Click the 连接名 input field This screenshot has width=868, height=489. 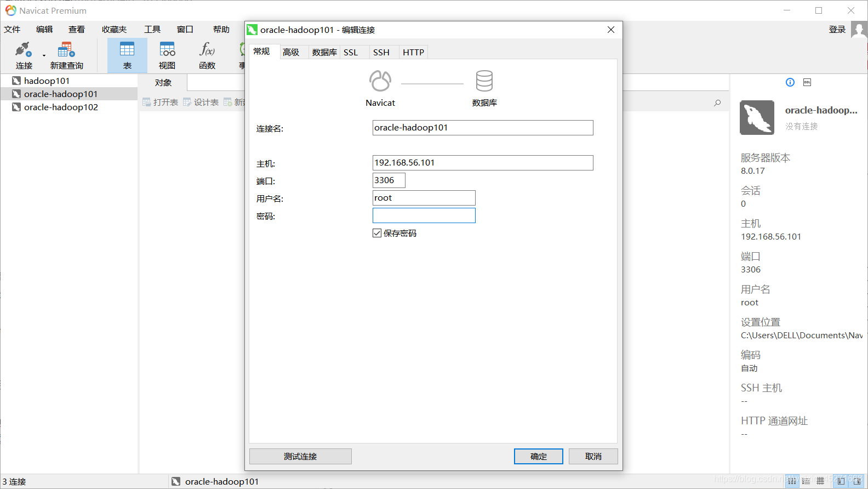[x=483, y=128]
